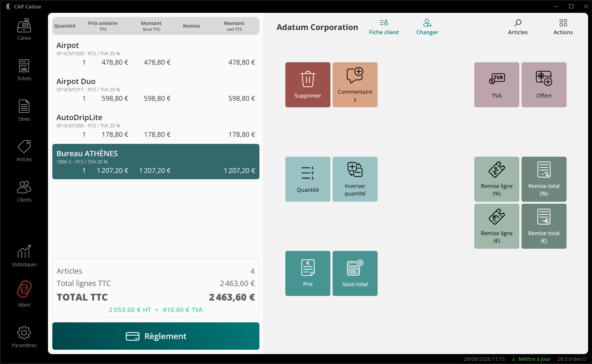Screen dimensions: 592x364
Task: Click the Adatum Corporation customer name
Action: coord(317,27)
